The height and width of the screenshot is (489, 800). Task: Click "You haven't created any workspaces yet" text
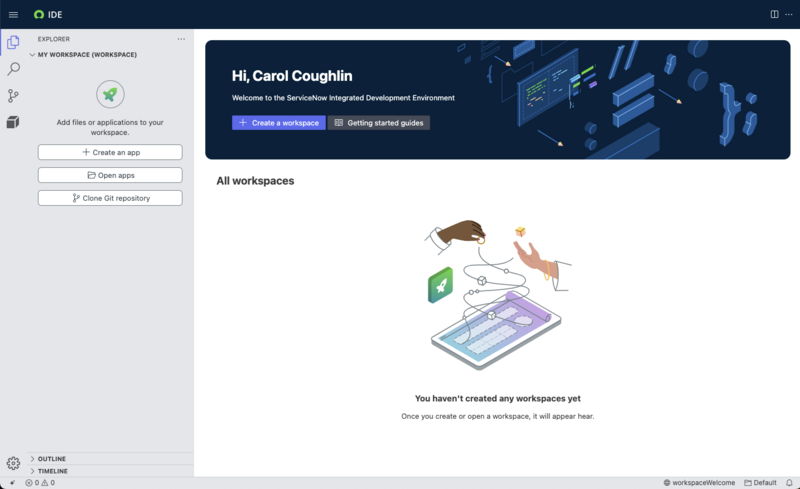point(497,398)
